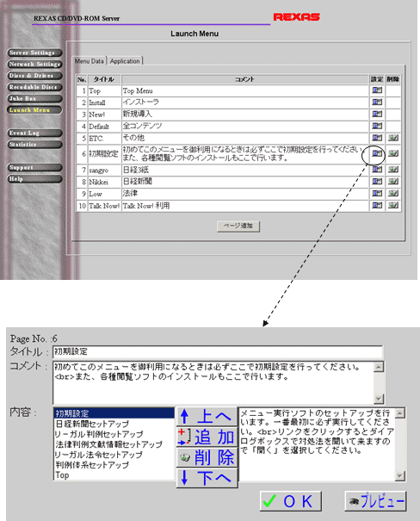Open settings icon for 初期設定 row
The image size is (420, 521).
click(377, 153)
